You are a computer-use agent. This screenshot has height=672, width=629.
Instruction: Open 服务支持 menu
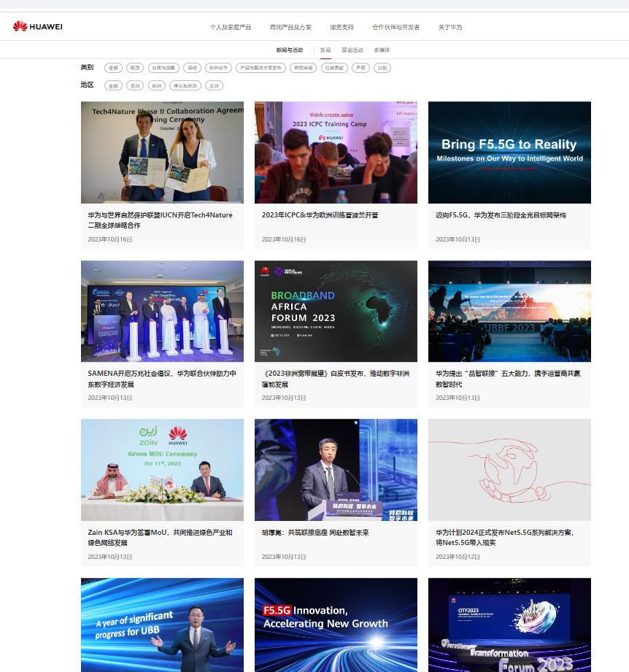(341, 27)
